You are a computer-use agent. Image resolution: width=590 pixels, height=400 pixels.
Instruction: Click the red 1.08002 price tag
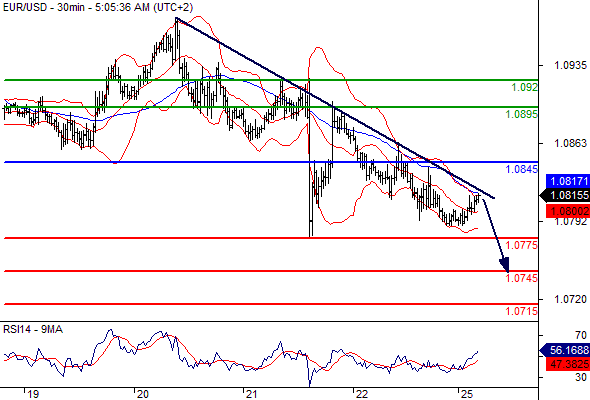568,211
